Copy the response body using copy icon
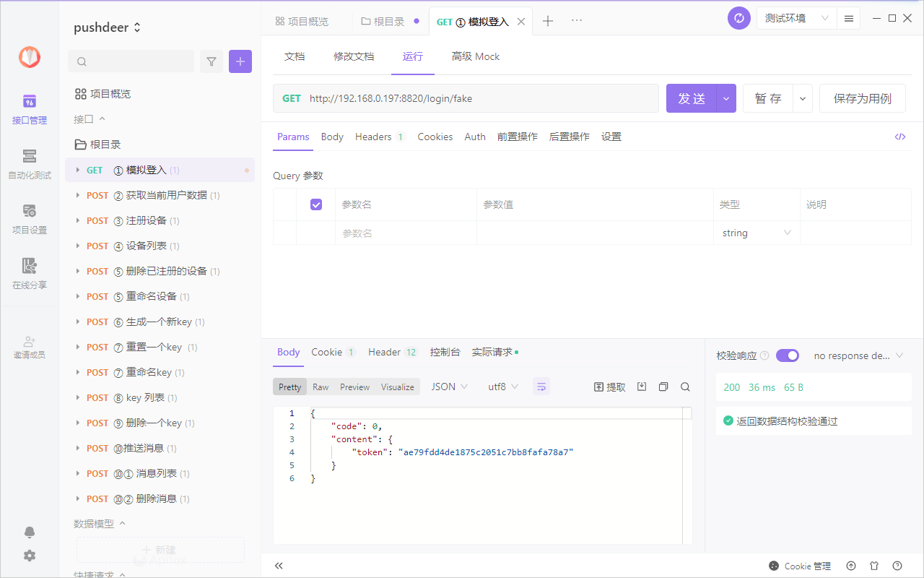Screen dimensions: 924x578 tap(663, 387)
